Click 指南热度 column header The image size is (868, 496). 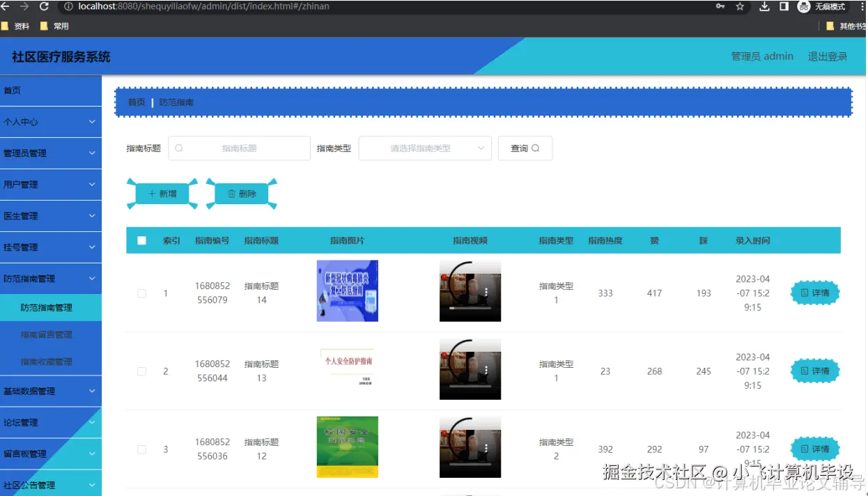[x=605, y=240]
